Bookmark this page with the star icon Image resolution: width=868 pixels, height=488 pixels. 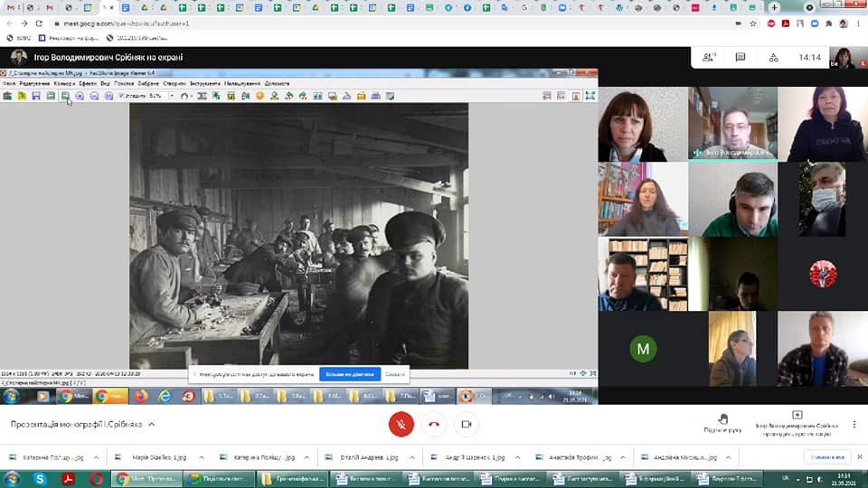(753, 23)
